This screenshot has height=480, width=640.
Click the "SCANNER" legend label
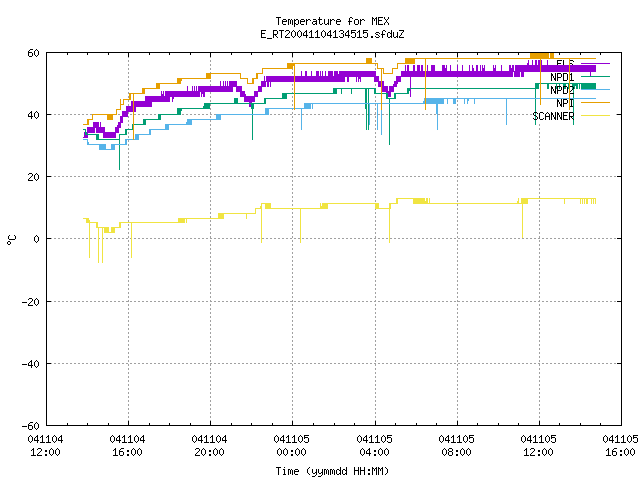553,116
